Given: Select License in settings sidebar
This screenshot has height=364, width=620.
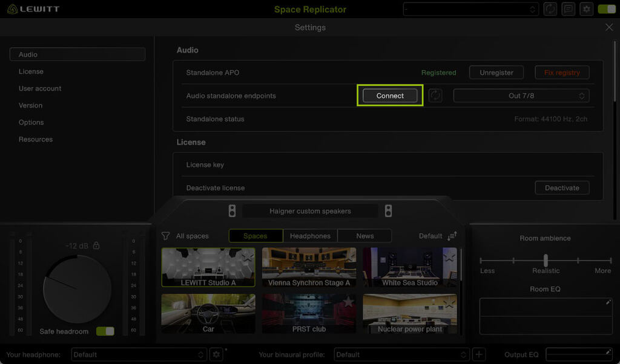Looking at the screenshot, I should coord(31,71).
